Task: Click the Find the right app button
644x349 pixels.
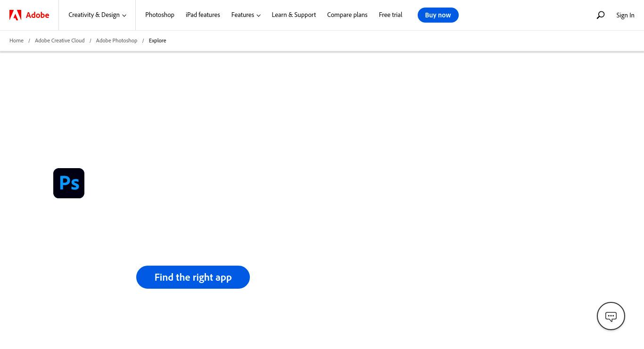Action: point(193,277)
